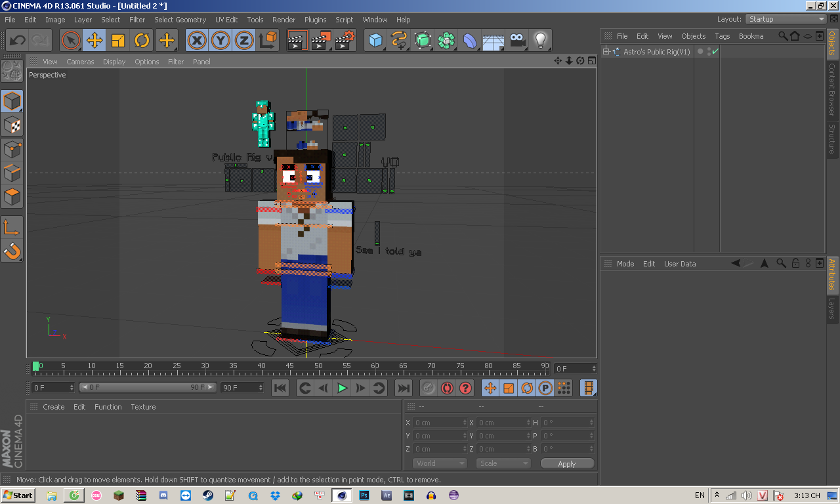This screenshot has height=504, width=840.
Task: Toggle X-axis lock button
Action: pyautogui.click(x=197, y=41)
